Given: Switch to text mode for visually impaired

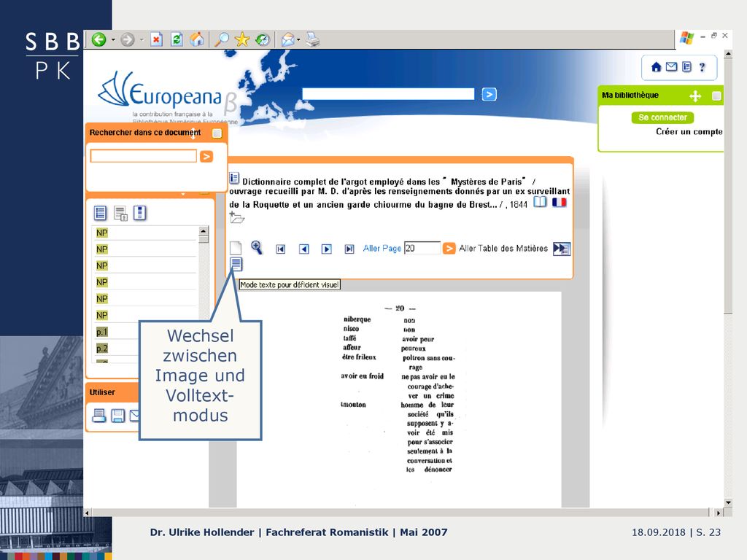Looking at the screenshot, I should pyautogui.click(x=236, y=264).
